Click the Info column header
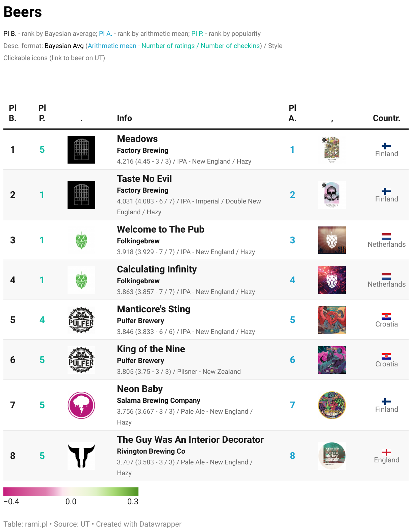Viewport: 412px width, 532px height. (x=124, y=118)
